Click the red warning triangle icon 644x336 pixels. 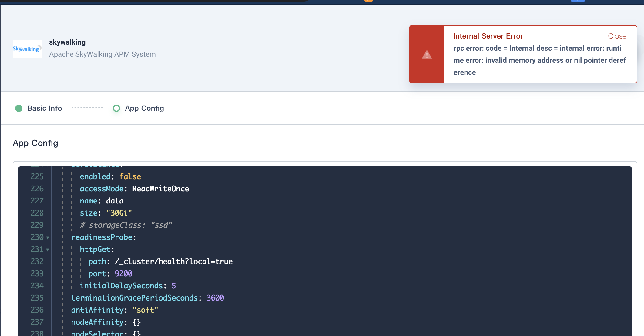point(427,54)
